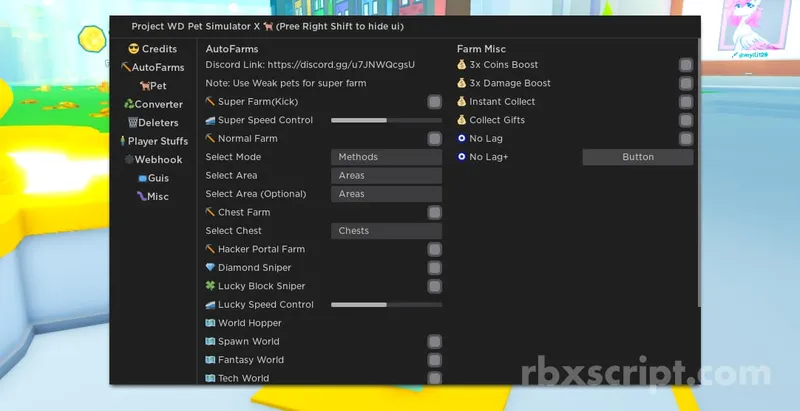Select the Misc tab
Screen dimensions: 800x411
click(x=153, y=196)
